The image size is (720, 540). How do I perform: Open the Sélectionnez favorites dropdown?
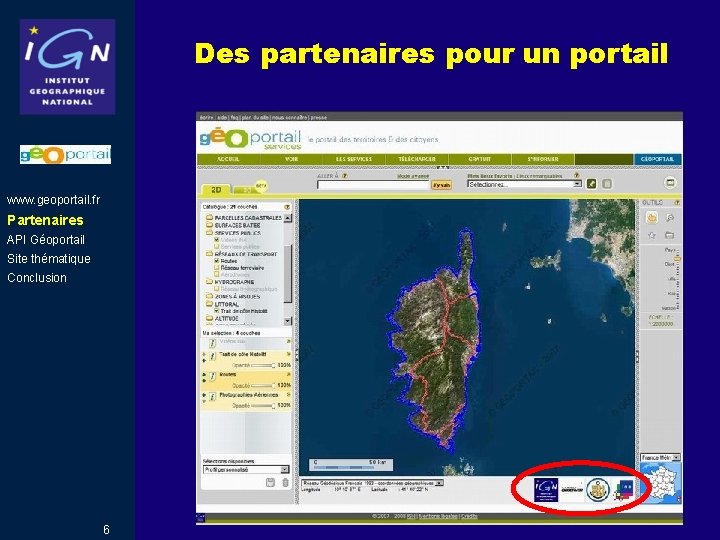pyautogui.click(x=524, y=184)
